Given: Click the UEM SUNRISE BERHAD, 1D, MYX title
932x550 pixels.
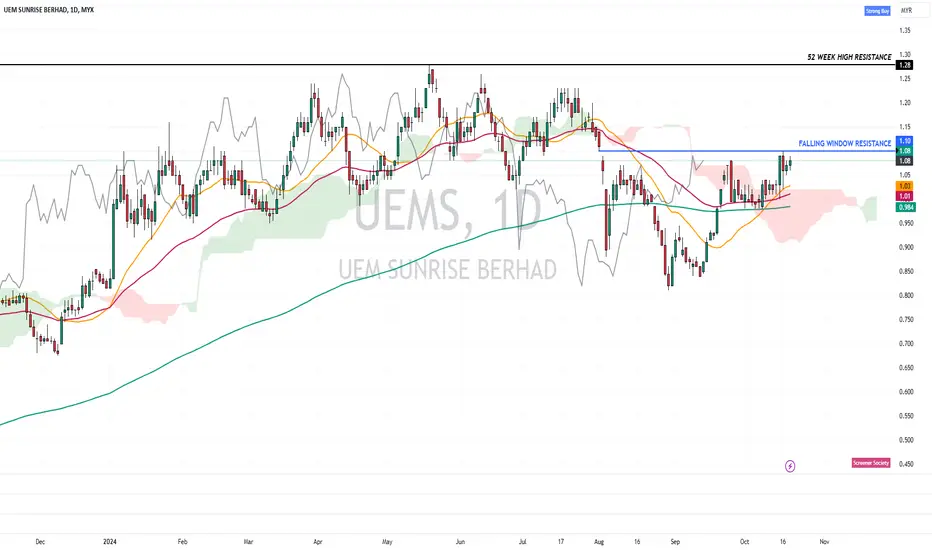Looking at the screenshot, I should click(x=49, y=10).
